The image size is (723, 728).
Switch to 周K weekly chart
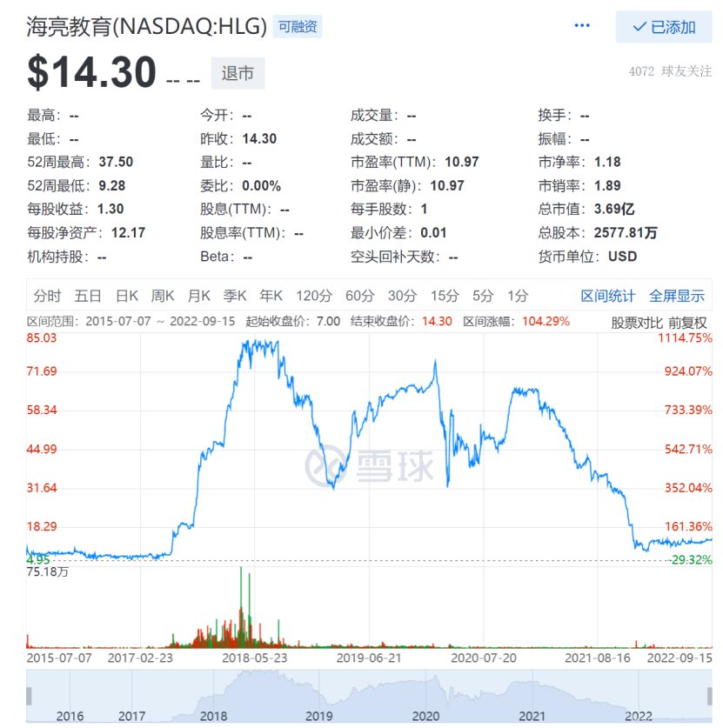pos(163,296)
